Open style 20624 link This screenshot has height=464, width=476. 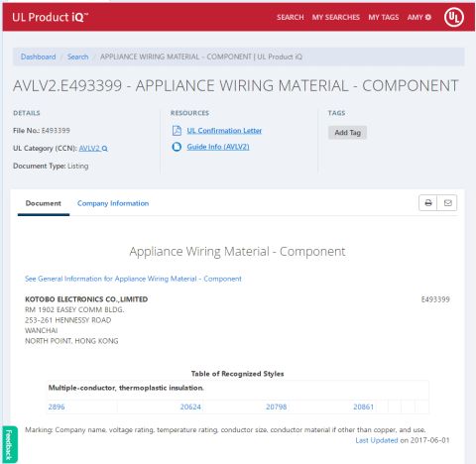[190, 406]
